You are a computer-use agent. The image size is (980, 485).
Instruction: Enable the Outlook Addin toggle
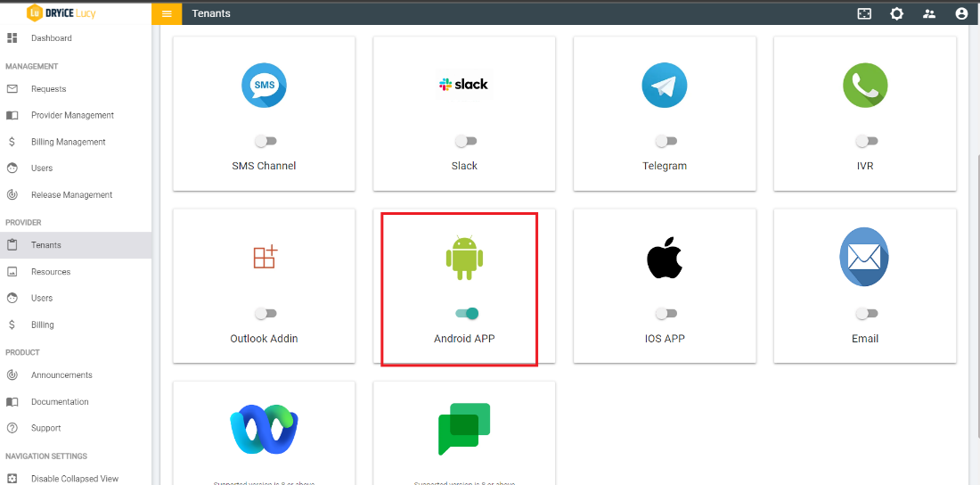265,314
